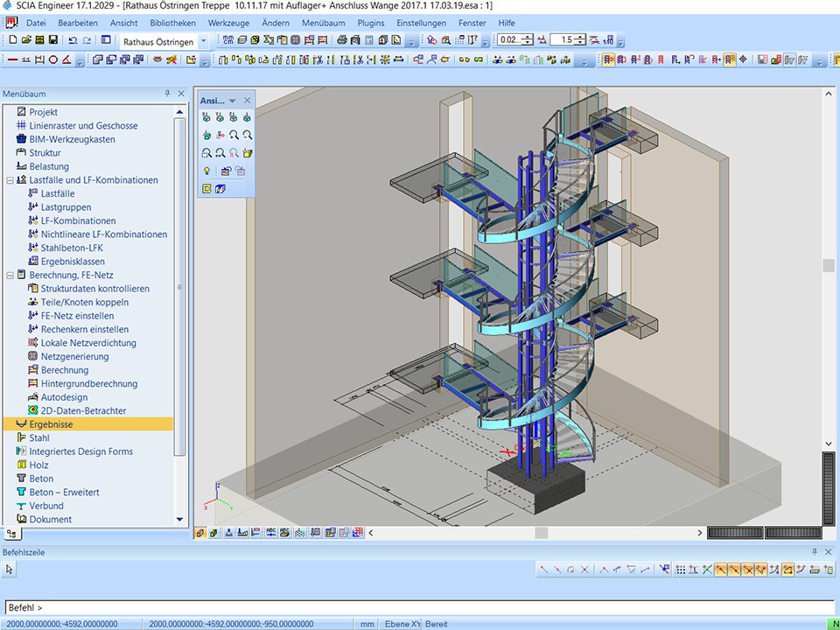Select Ergebnisse in the menu tree
840x630 pixels.
pos(51,424)
